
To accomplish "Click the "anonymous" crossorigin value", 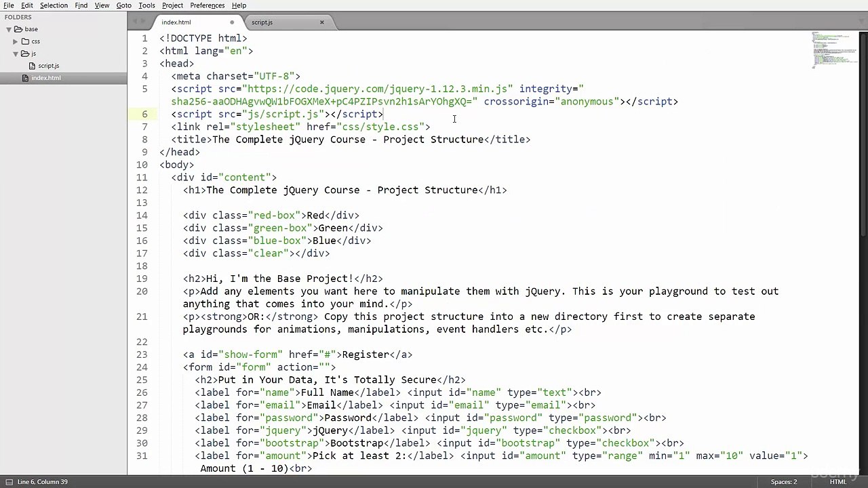I will pyautogui.click(x=587, y=102).
